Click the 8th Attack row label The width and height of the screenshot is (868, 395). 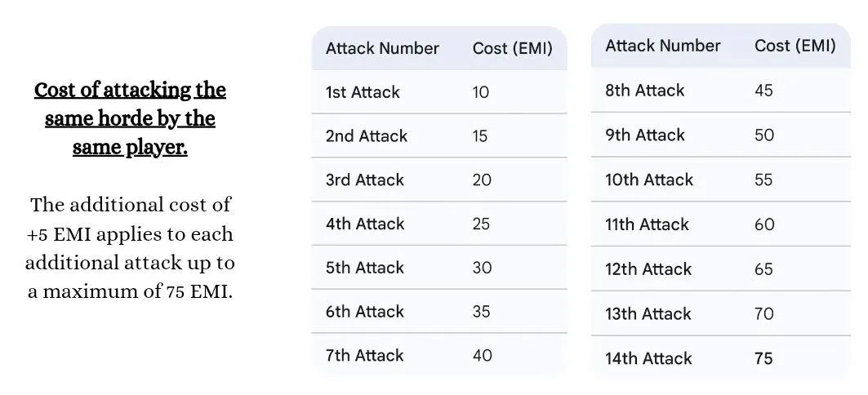coord(644,91)
